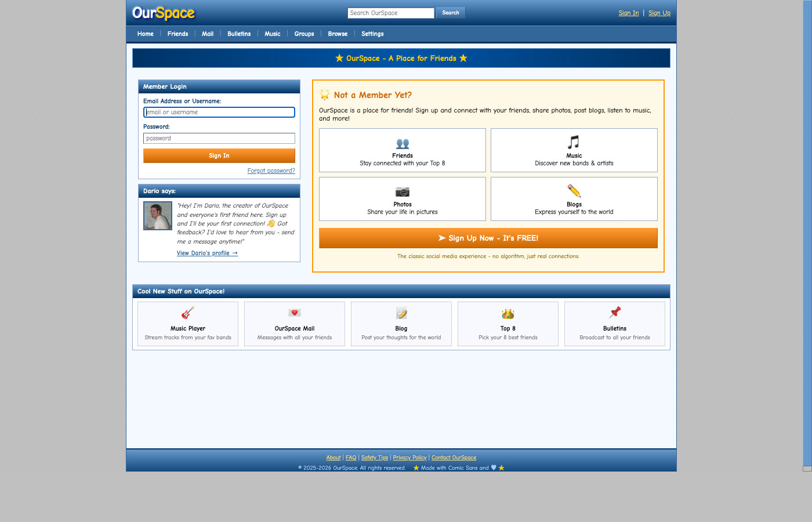Click Sign Up Now - It's FREE! button
This screenshot has width=812, height=522.
(488, 238)
